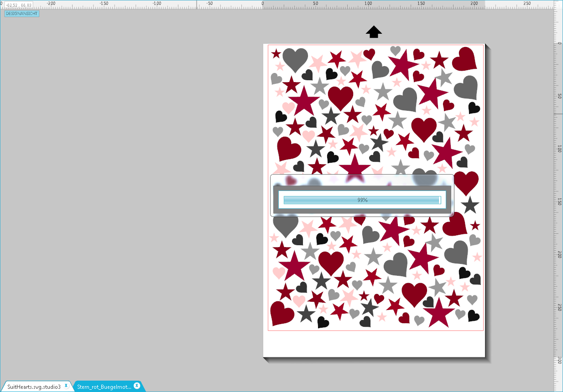Click the cursor coordinates readout in the ruler corner
Viewport: 563px width, 392px height.
click(19, 5)
